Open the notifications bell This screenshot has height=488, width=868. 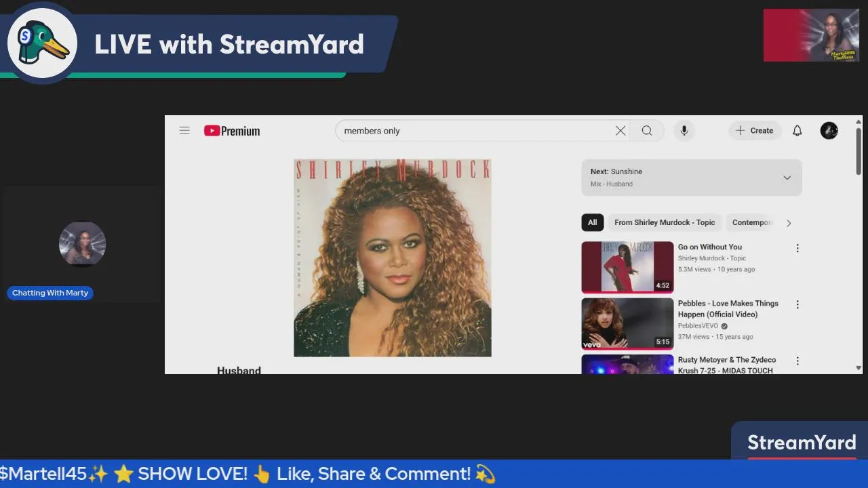coord(797,131)
